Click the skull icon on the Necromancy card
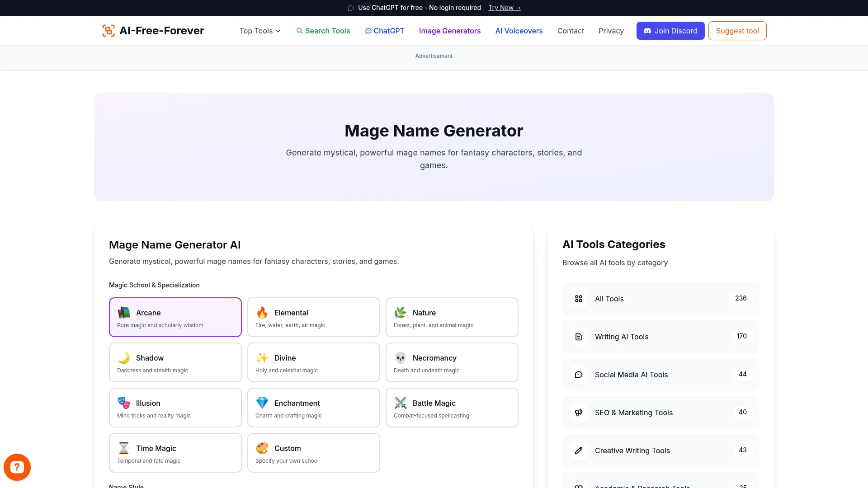The height and width of the screenshot is (488, 868). (x=401, y=357)
